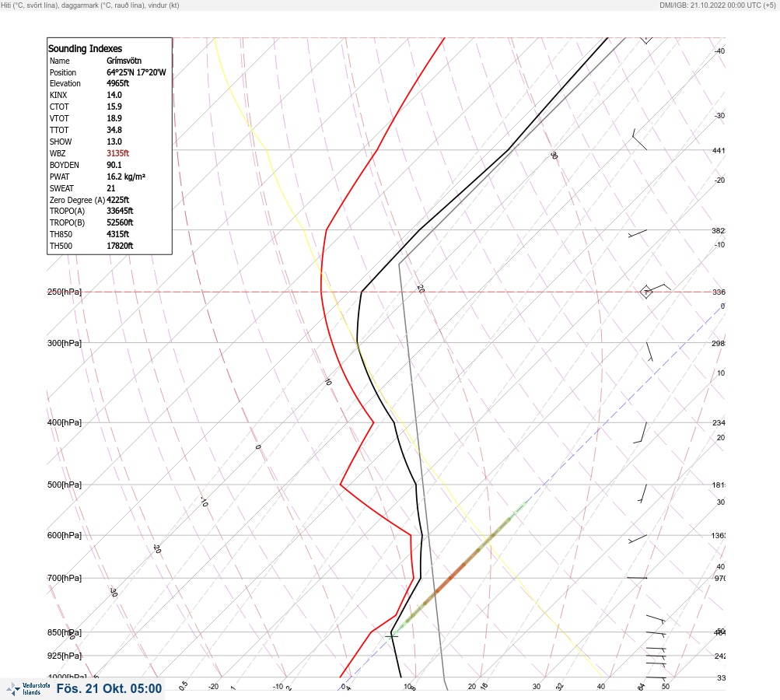Click the KINX value 14.0
The height and width of the screenshot is (700, 780).
[114, 95]
